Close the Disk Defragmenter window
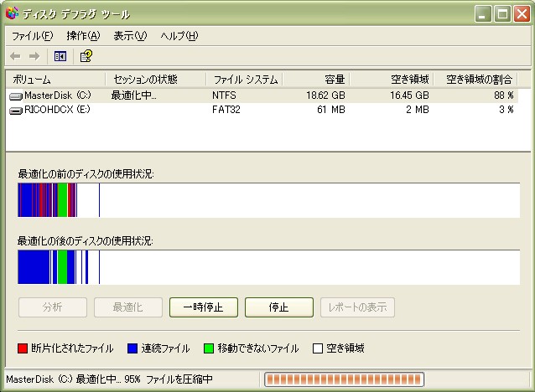 click(x=522, y=14)
